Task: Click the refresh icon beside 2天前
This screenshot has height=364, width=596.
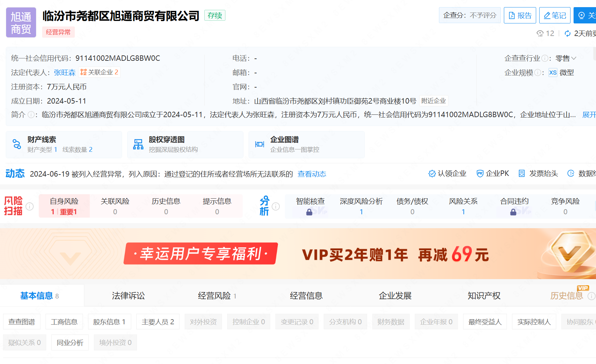Action: (567, 33)
